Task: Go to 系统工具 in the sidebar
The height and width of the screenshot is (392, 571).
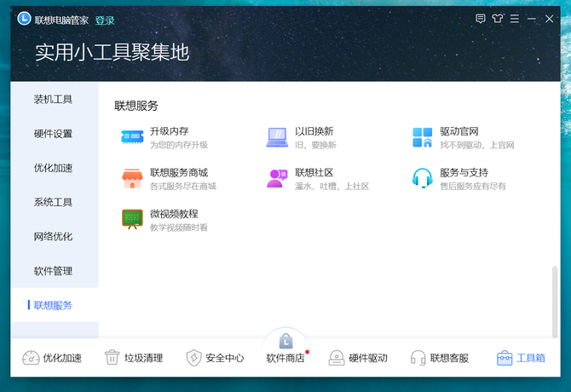Action: [53, 202]
